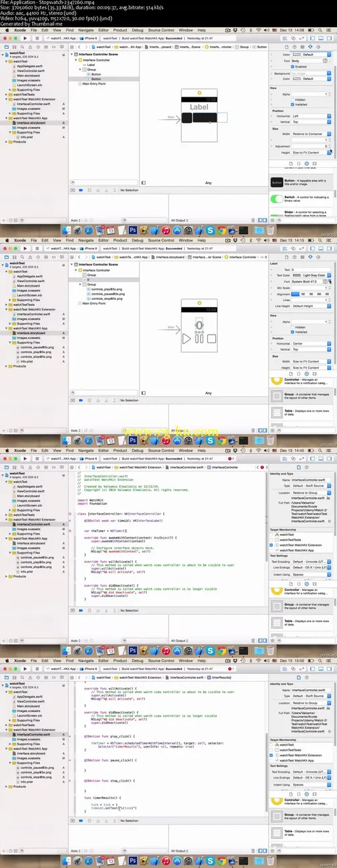Pick the Switch object in 14:08 library
Image resolution: width=337 pixels, height=868 pixels.
301,198
